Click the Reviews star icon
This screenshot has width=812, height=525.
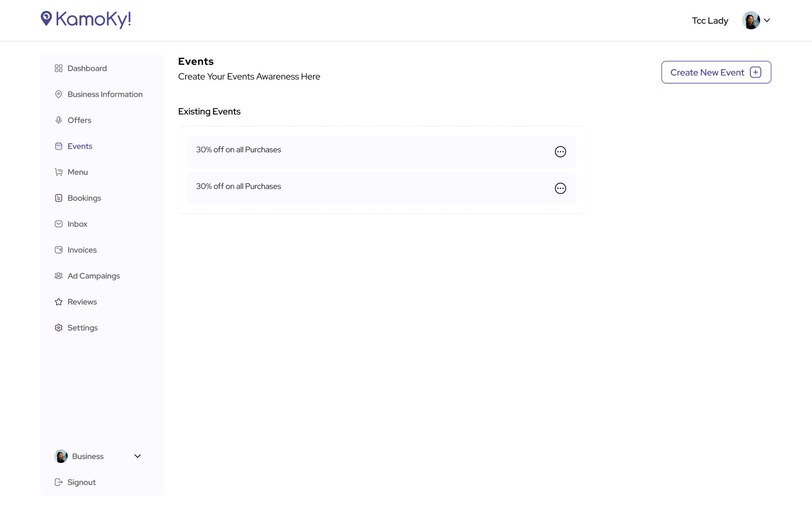tap(58, 302)
